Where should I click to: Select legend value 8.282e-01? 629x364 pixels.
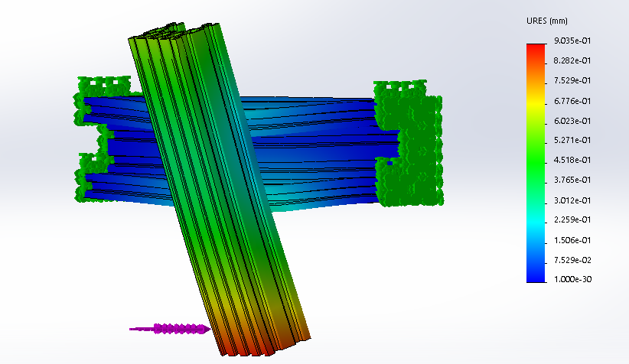pos(572,60)
